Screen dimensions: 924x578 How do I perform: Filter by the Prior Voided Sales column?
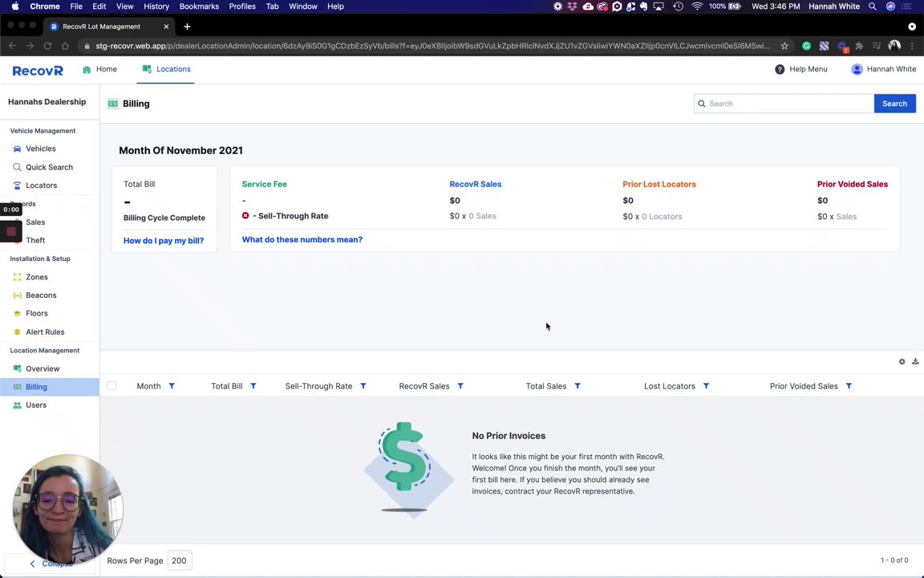[849, 385]
